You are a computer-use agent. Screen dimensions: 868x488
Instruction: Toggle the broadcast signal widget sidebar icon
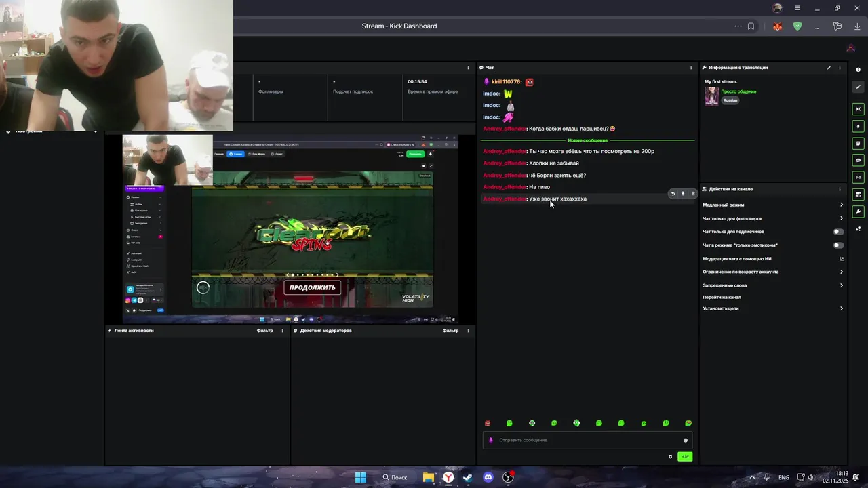pyautogui.click(x=858, y=178)
